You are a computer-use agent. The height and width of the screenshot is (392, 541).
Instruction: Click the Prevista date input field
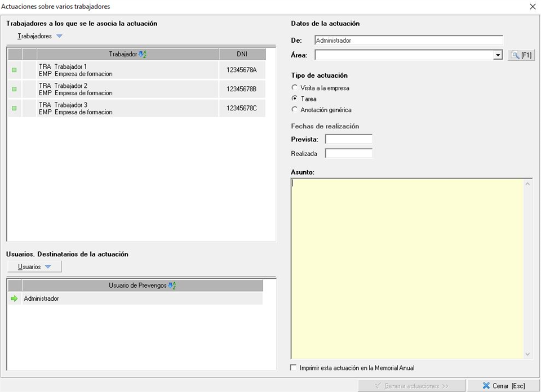pyautogui.click(x=348, y=139)
